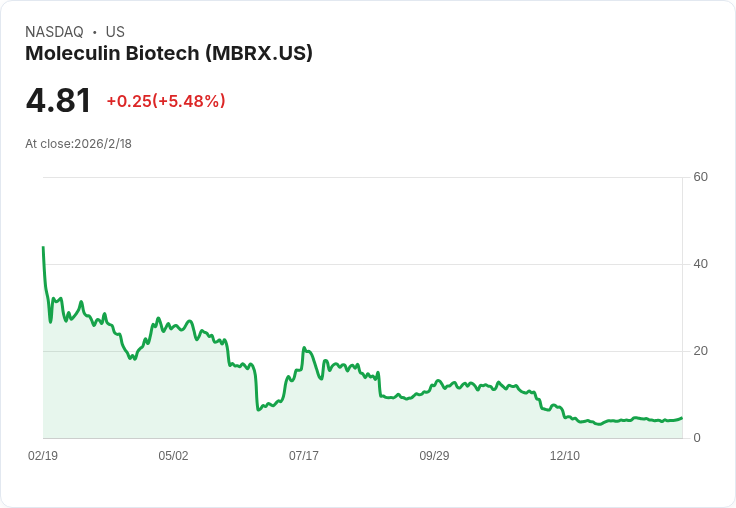Click the 60 y-axis label
Viewport: 736px width, 508px height.
pyautogui.click(x=700, y=177)
